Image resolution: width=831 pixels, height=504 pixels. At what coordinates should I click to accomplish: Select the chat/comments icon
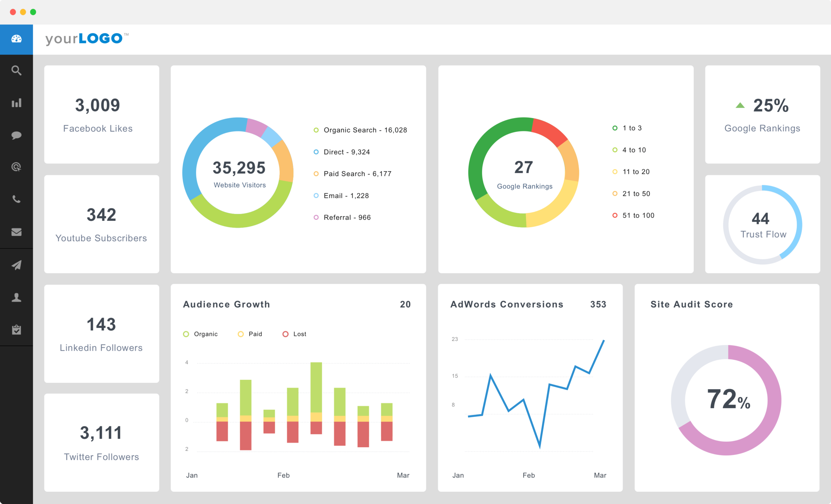[16, 134]
